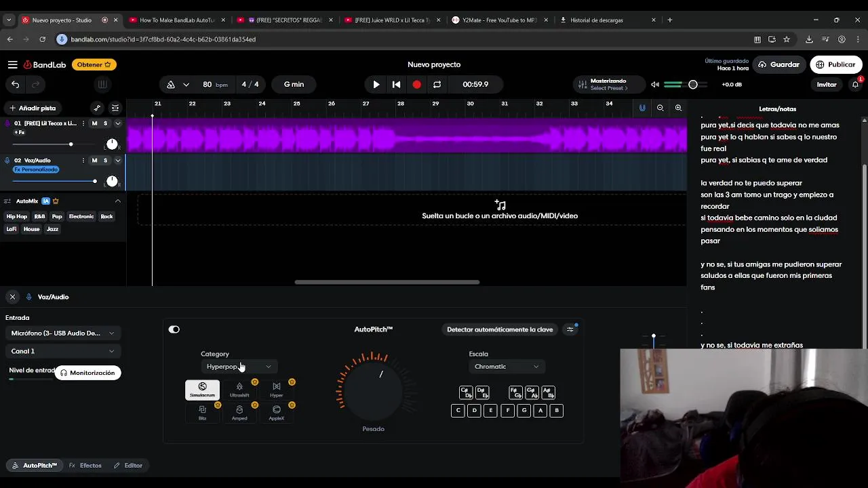Image resolution: width=868 pixels, height=488 pixels.
Task: Zoom out the timeline
Action: click(660, 108)
